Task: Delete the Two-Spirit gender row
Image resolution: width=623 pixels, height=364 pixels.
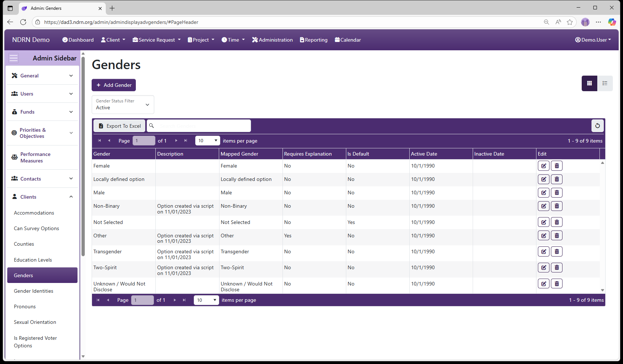Action: 557,267
